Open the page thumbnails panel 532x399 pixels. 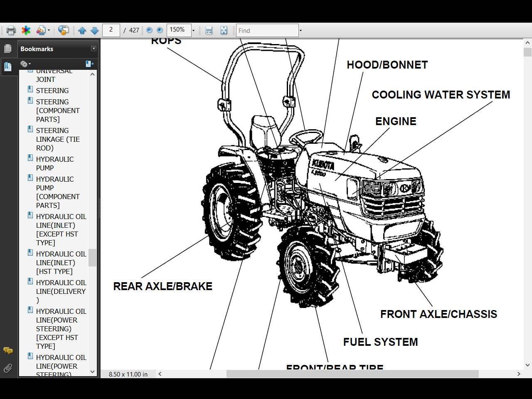click(x=8, y=48)
